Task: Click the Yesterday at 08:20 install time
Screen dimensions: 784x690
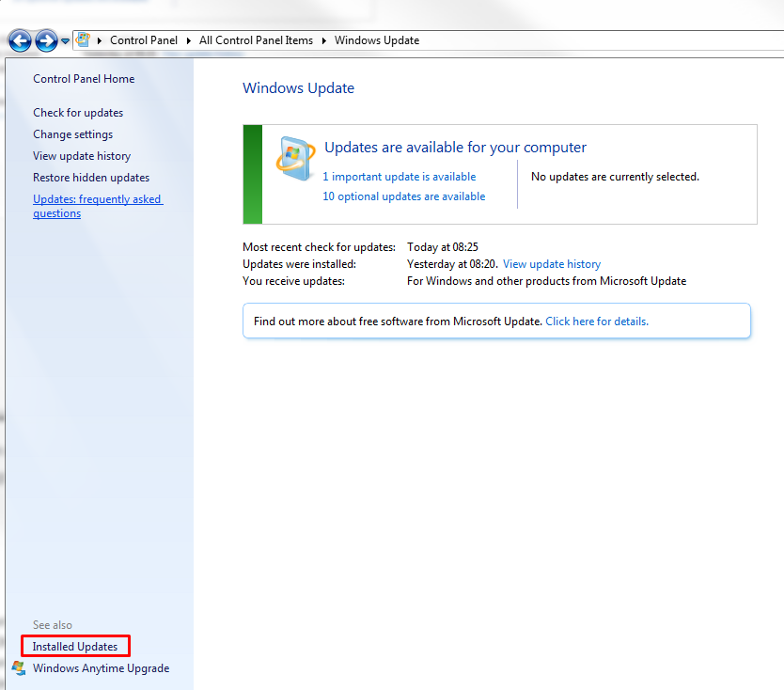Action: click(452, 264)
